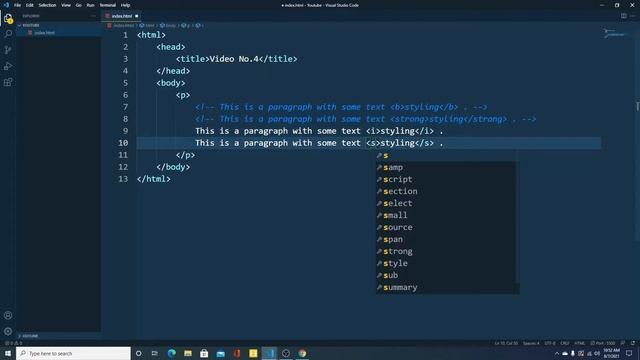Open Sticky Notes from taskbar

253,353
